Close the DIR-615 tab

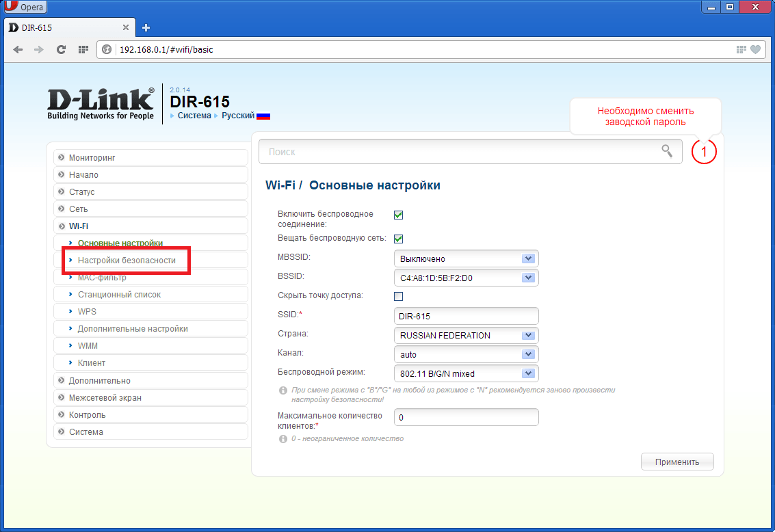pos(126,27)
